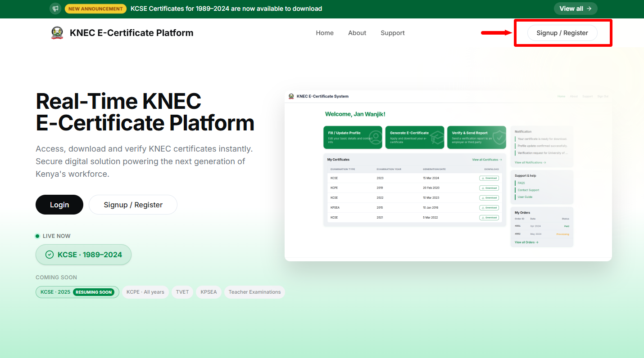Click the RESUMING SOON badge
644x358 pixels.
[x=94, y=292]
